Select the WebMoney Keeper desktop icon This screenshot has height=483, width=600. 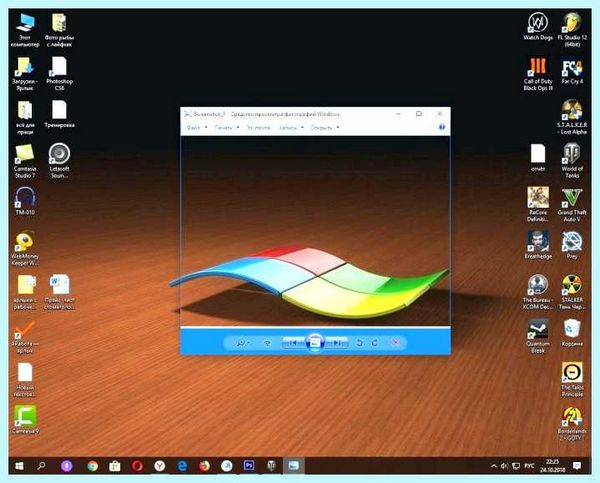coord(25,248)
